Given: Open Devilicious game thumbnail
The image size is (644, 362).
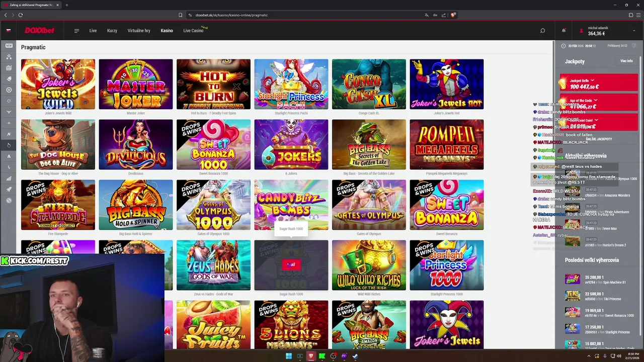Looking at the screenshot, I should 136,144.
